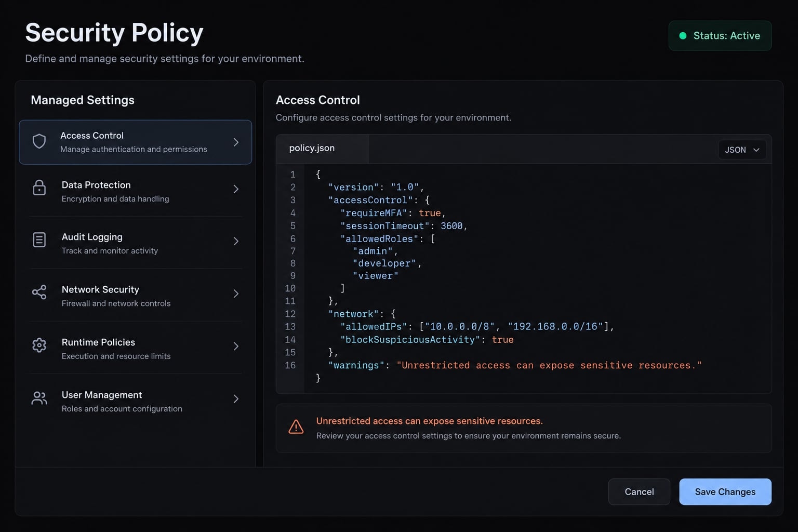Click the "10.0.0.0/8" IP range
The height and width of the screenshot is (532, 798).
click(x=460, y=326)
